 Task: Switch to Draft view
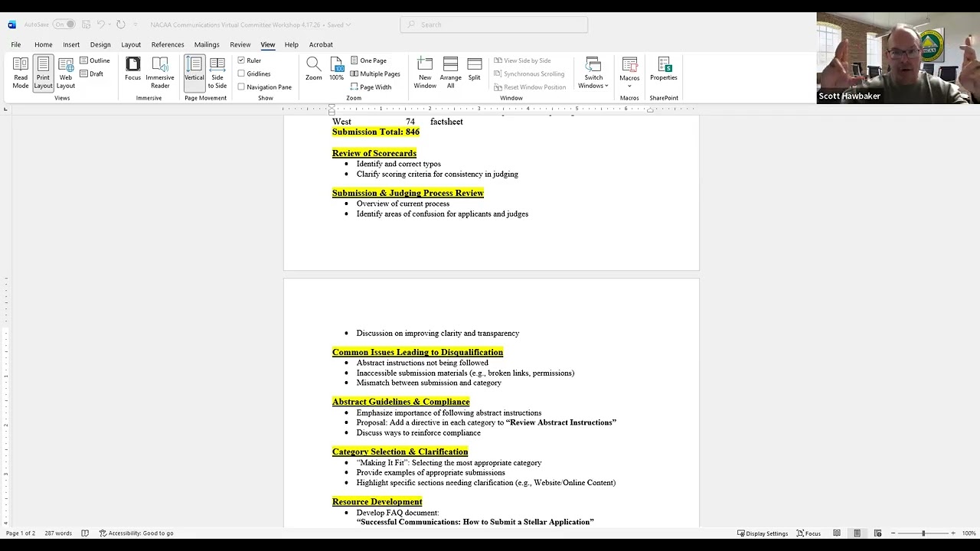[x=92, y=73]
